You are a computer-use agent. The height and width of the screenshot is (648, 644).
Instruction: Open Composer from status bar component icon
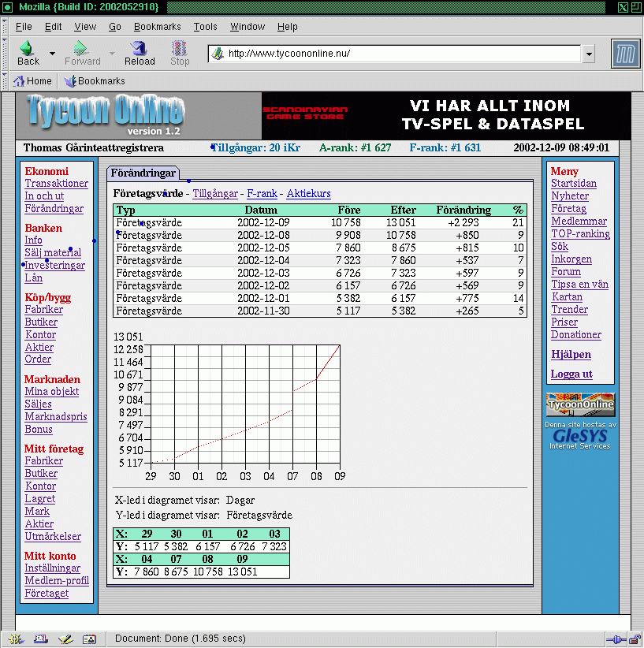point(65,639)
